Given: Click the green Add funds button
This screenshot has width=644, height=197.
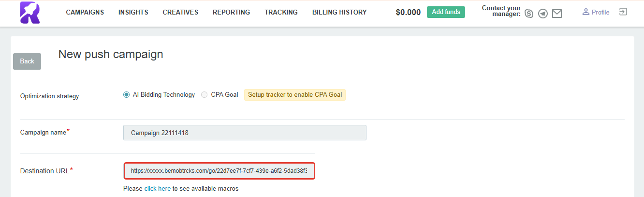Looking at the screenshot, I should (446, 12).
